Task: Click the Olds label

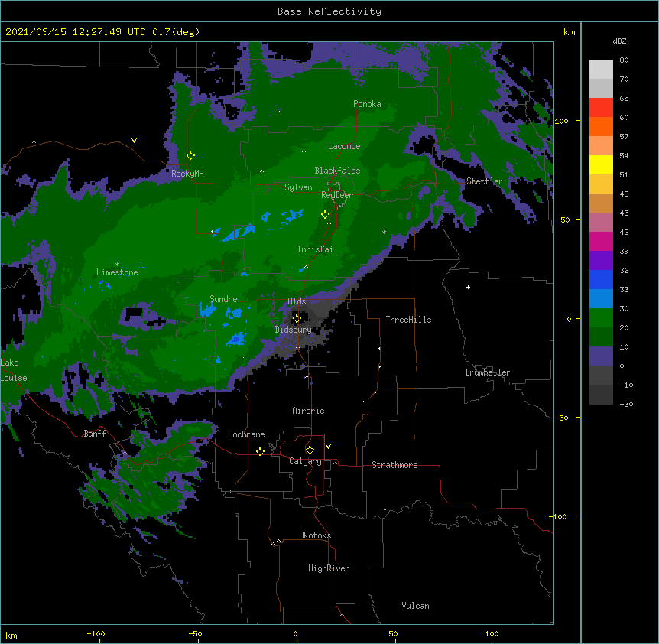Action: coord(297,301)
